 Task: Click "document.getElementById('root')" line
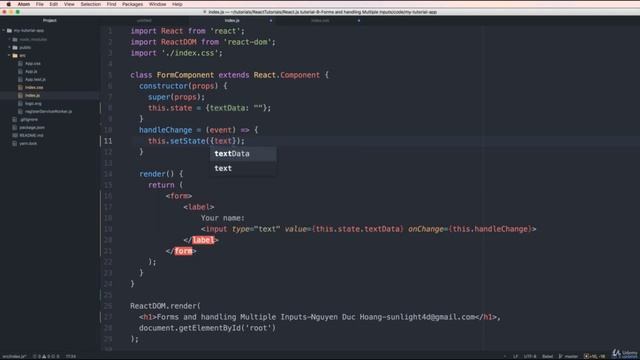pos(207,328)
